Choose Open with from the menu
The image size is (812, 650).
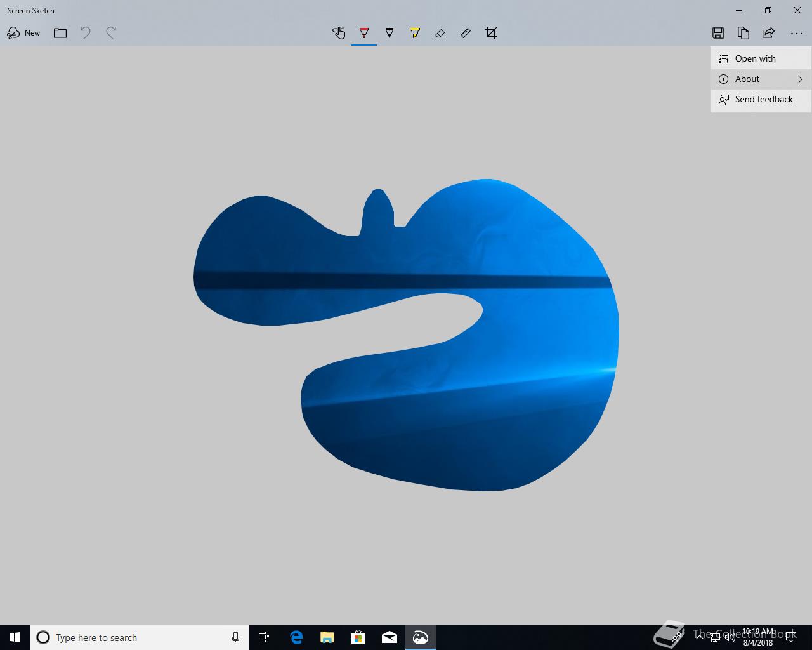(x=761, y=58)
